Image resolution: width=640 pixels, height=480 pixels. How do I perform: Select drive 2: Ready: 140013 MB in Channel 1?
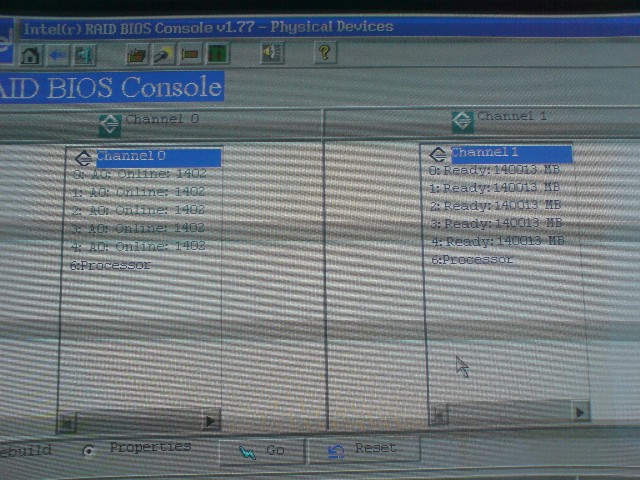496,206
